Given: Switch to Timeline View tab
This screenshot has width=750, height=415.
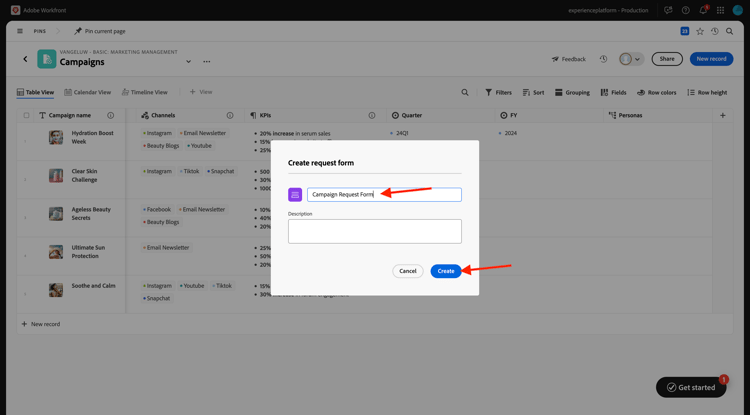Looking at the screenshot, I should (x=144, y=92).
